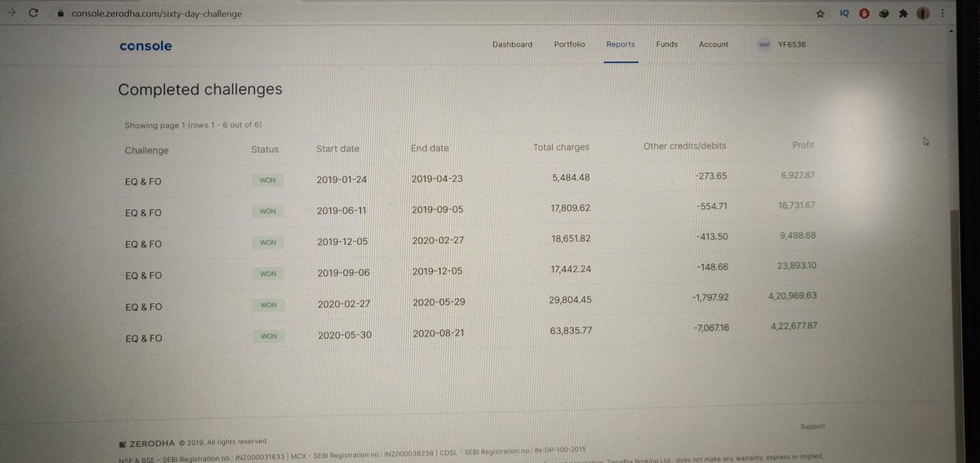Click the debit value -7,067.16
The width and height of the screenshot is (980, 463).
point(710,327)
